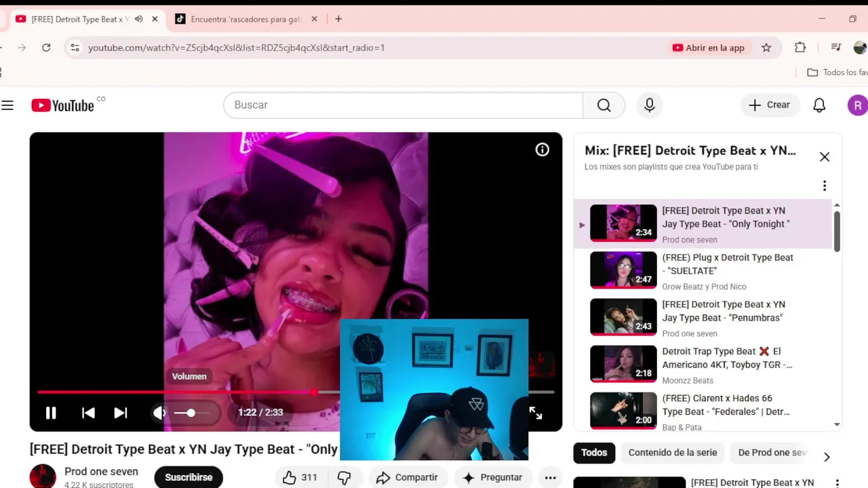Close the rascadores para gatos tab
This screenshot has height=488, width=868.
314,19
